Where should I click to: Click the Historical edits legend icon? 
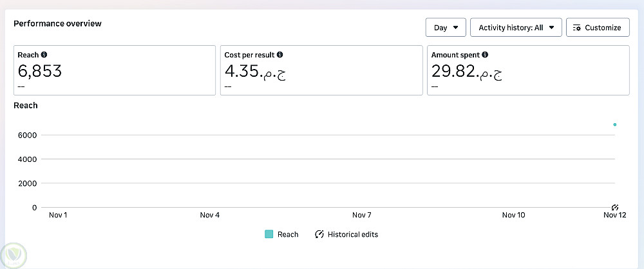(x=319, y=234)
